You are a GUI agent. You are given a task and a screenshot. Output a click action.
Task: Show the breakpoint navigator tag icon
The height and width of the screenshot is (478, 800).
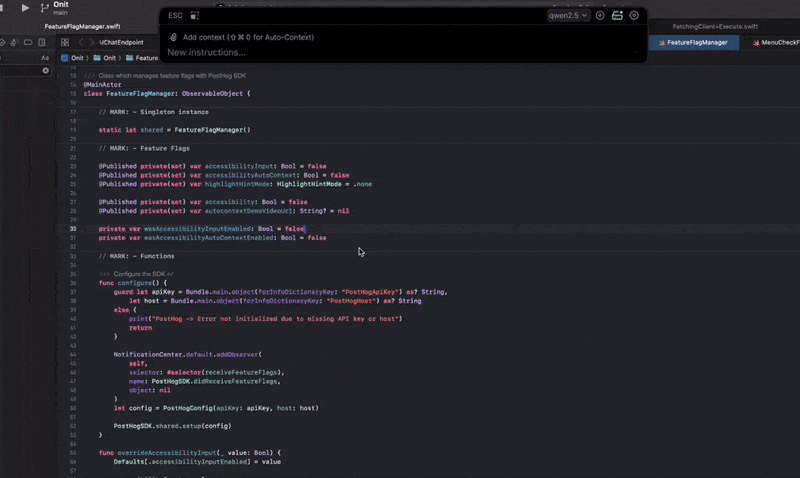coord(28,42)
